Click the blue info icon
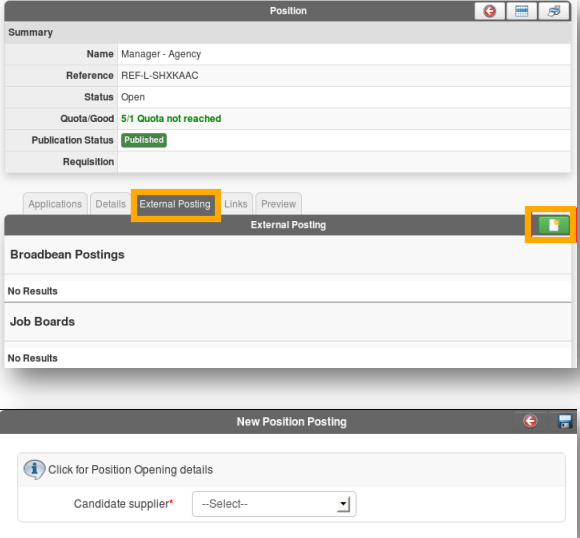 (34, 469)
